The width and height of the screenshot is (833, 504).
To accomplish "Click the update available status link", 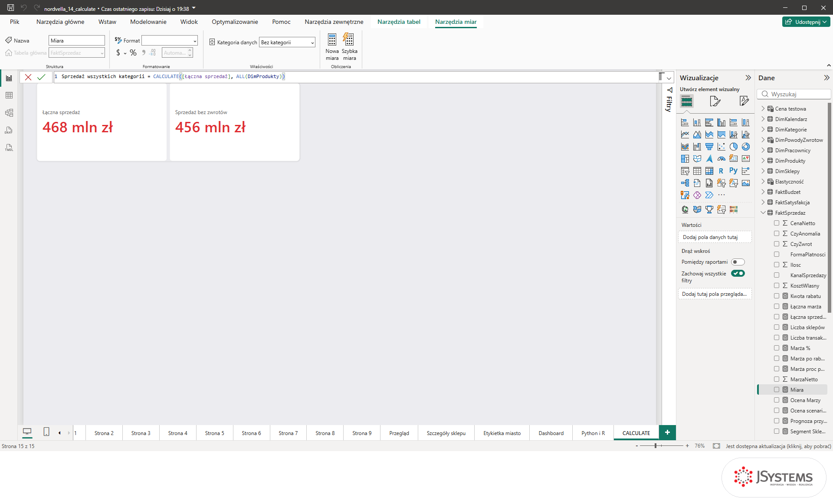I will (778, 446).
